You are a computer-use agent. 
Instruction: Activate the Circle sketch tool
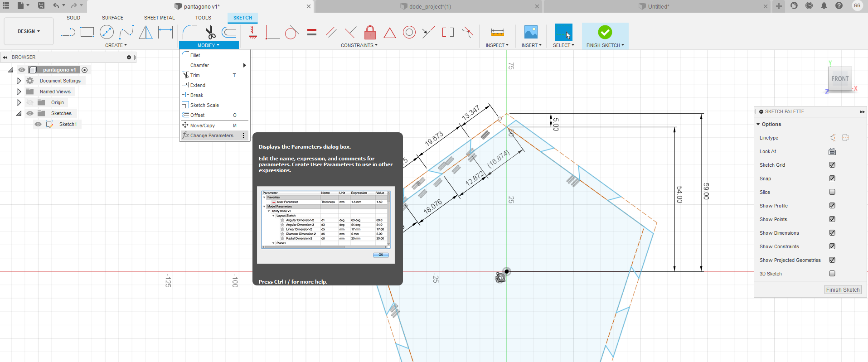point(107,32)
